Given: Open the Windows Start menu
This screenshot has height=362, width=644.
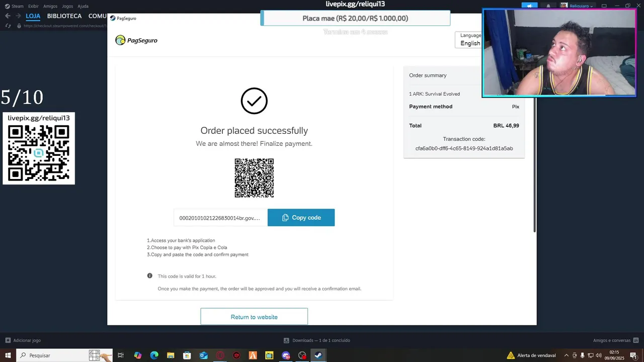Looking at the screenshot, I should click(8, 355).
